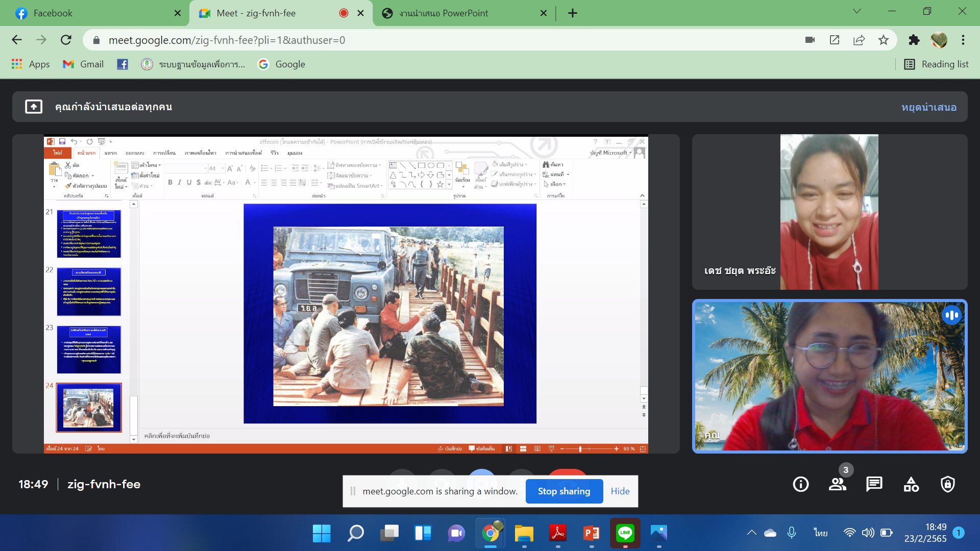980x551 pixels.
Task: Open the in-call chat messages panel
Action: click(x=874, y=484)
